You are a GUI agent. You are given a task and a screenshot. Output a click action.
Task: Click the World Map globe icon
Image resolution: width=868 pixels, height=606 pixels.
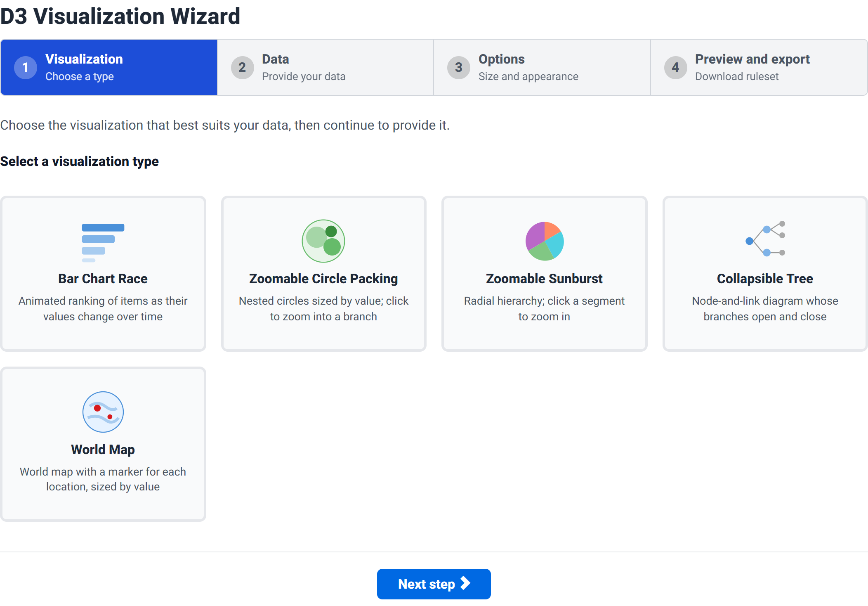[x=103, y=412]
